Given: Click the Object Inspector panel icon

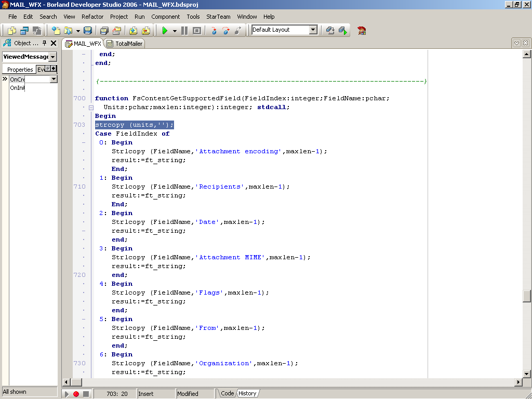Looking at the screenshot, I should click(7, 43).
